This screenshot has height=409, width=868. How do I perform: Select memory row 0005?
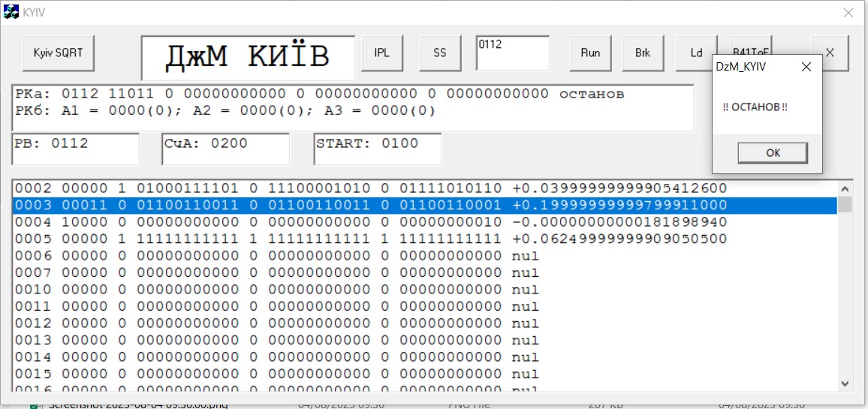pos(424,239)
